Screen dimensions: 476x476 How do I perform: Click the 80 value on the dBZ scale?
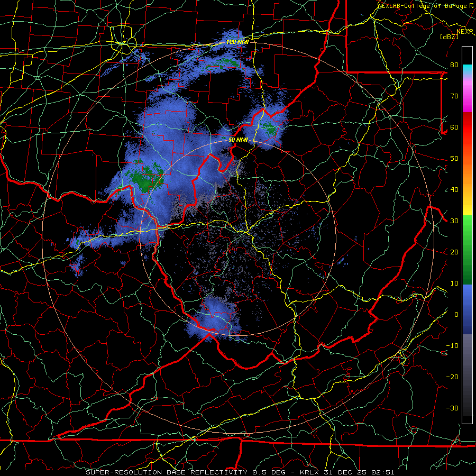tap(454, 65)
